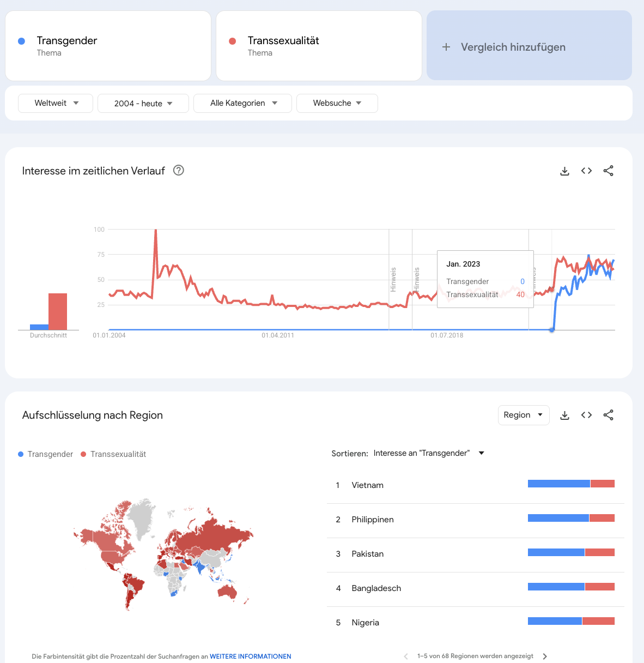Share the interest over time chart
This screenshot has height=663, width=644.
click(x=608, y=171)
